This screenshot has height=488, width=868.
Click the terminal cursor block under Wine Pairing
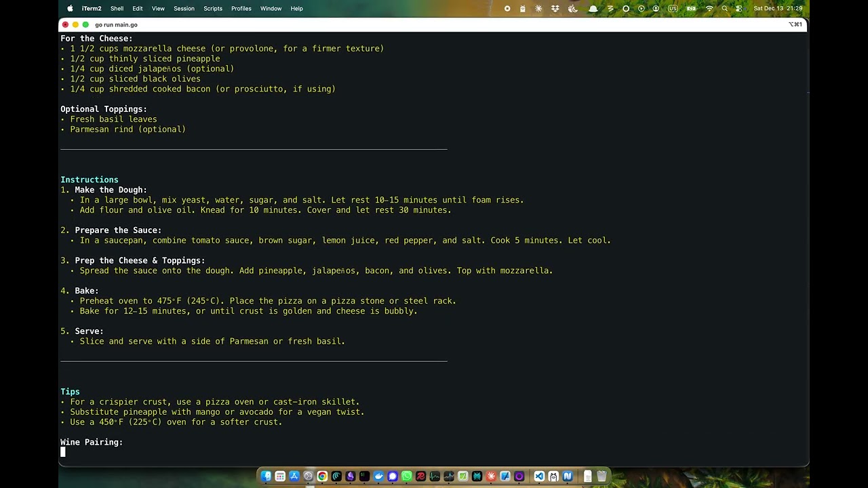click(x=63, y=452)
